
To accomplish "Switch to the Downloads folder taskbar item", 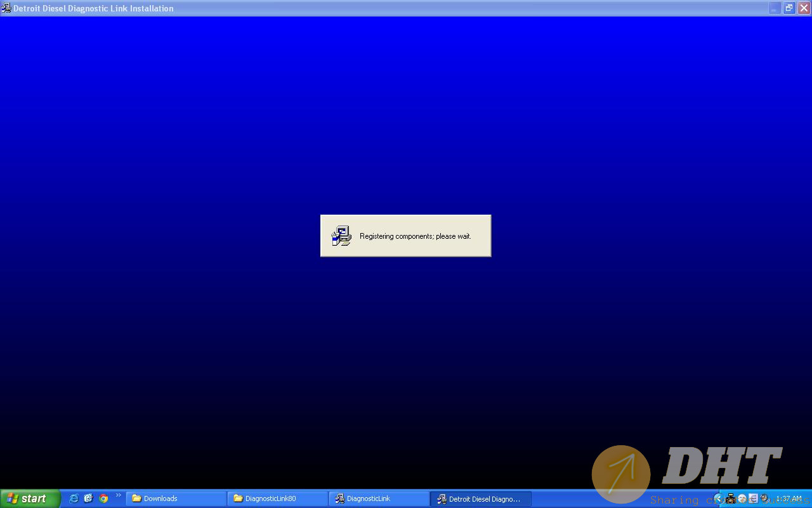I will [x=176, y=498].
